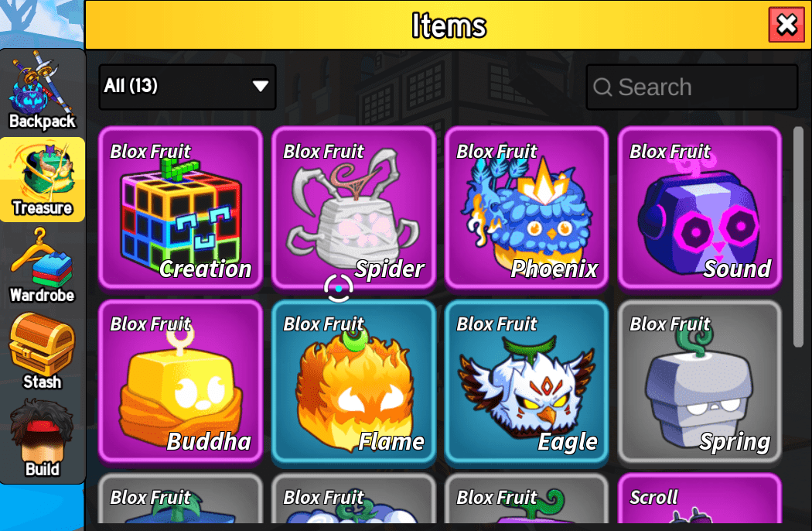
Task: Expand the All (13) filter dropdown
Action: coord(187,87)
